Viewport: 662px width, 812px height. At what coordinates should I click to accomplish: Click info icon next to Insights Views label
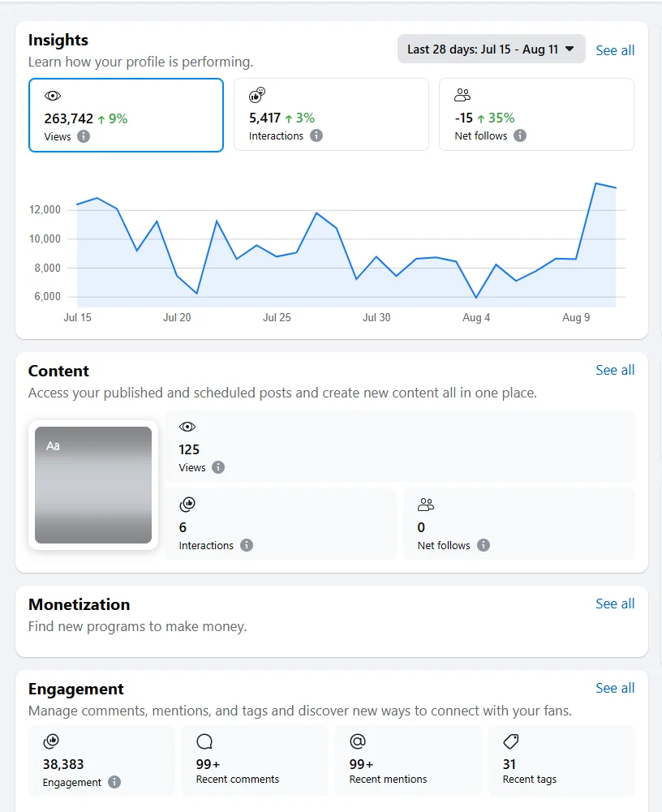[x=84, y=136]
